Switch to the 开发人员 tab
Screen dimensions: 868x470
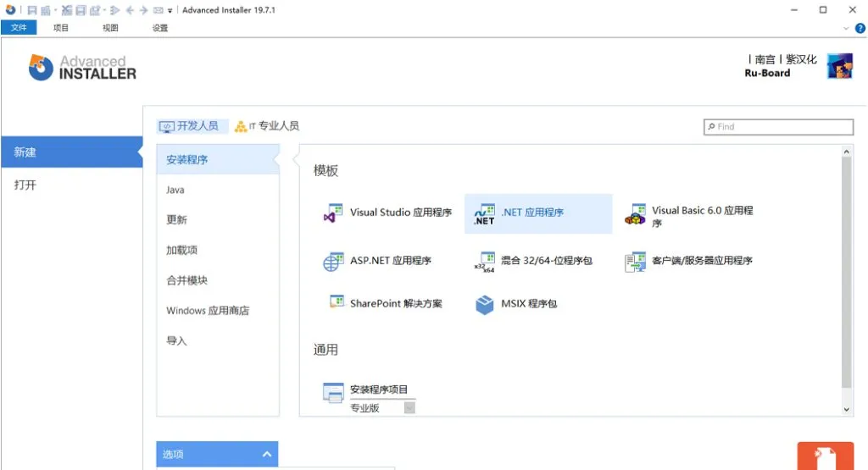click(x=192, y=126)
